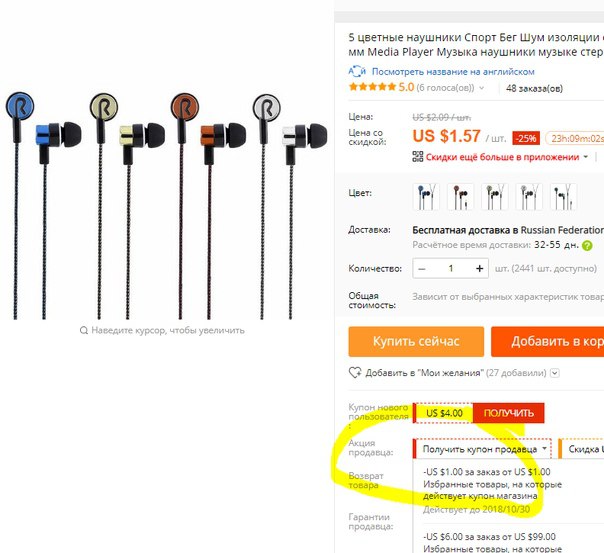Viewport: 604px width, 553px height.
Task: Select the first blue earphones color option
Action: point(426,197)
